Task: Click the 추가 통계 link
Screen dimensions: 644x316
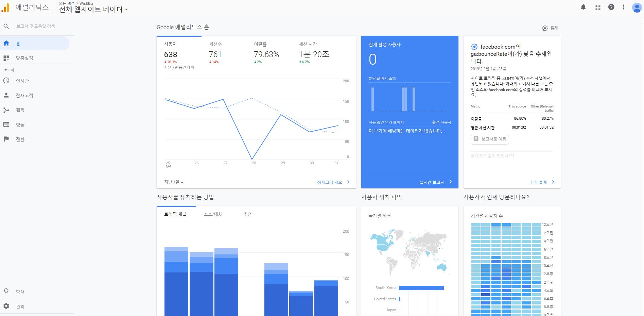Action: pyautogui.click(x=538, y=182)
